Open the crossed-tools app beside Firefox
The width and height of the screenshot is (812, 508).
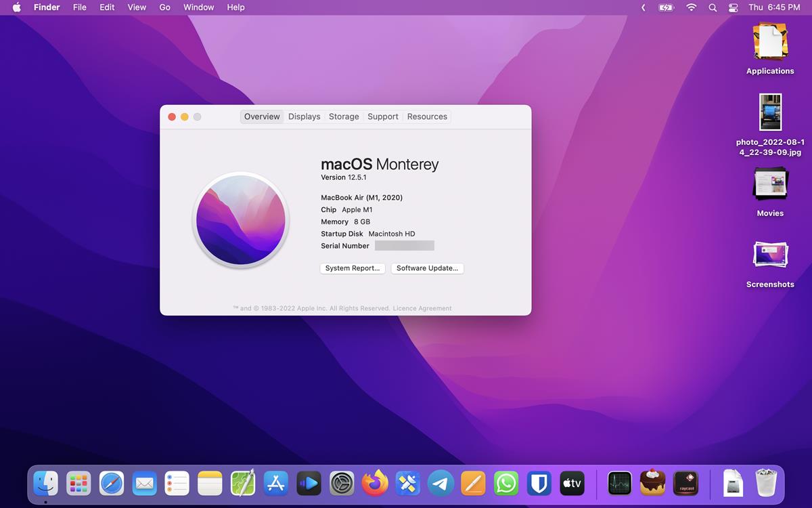pyautogui.click(x=408, y=483)
